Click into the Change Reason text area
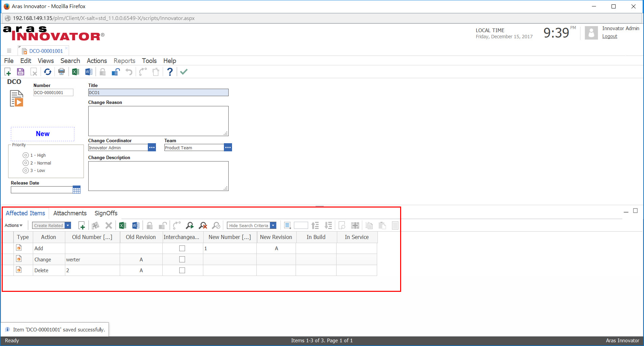Screen dimensions: 644x346 tap(158, 121)
